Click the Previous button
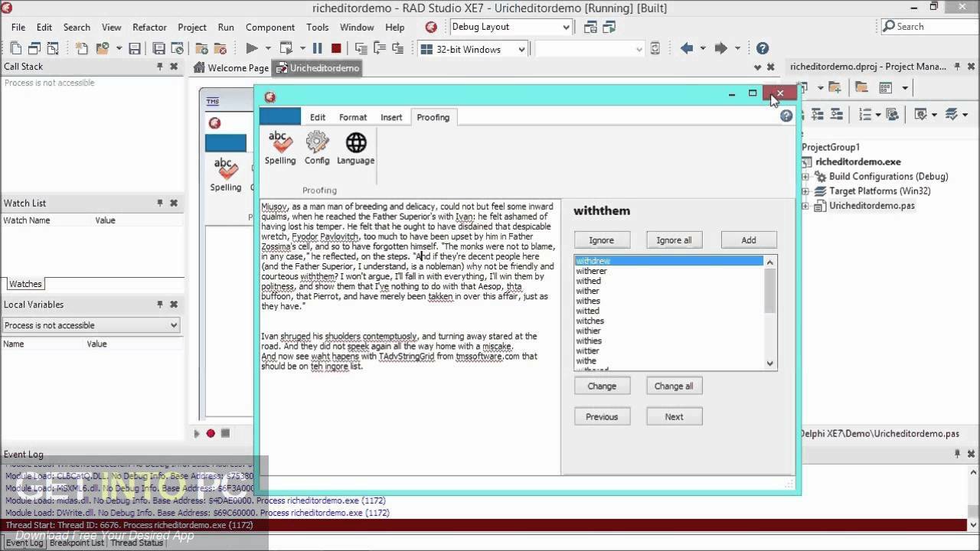The width and height of the screenshot is (980, 551). coord(602,417)
